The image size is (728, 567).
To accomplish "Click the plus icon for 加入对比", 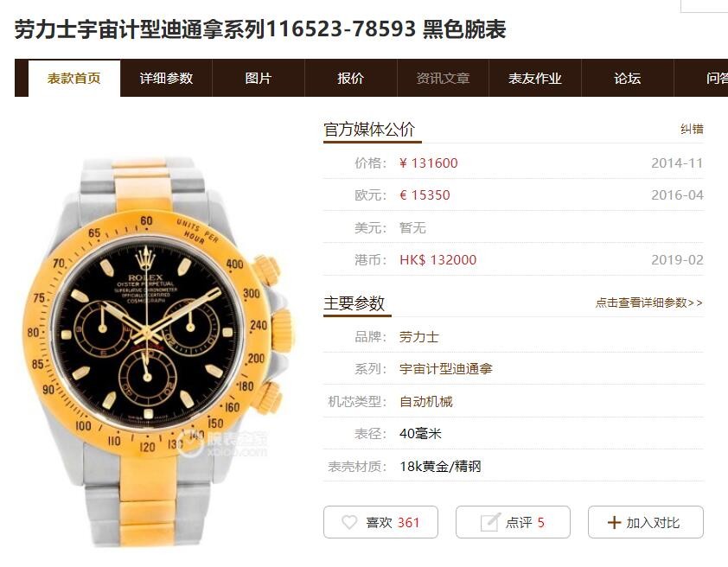I will coord(614,522).
